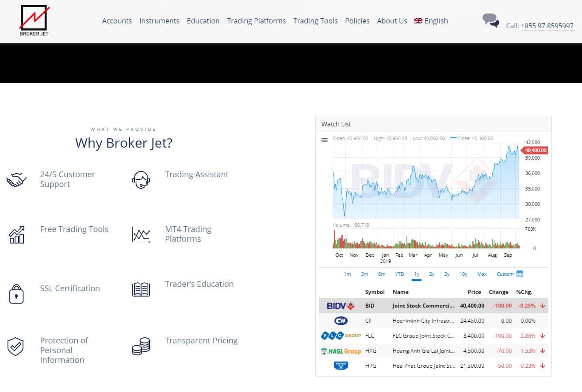This screenshot has width=582, height=392.
Task: Select the HAG symbol text
Action: coord(370,351)
